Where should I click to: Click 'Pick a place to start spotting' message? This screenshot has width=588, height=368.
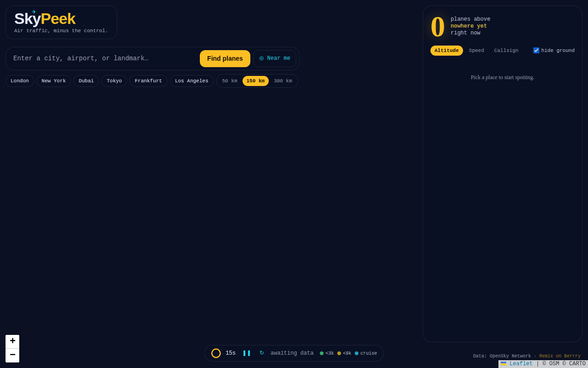point(503,77)
